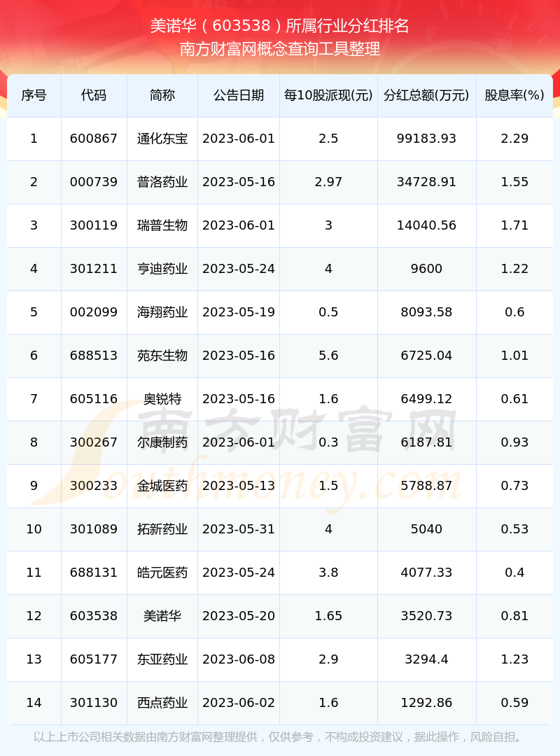Image resolution: width=560 pixels, height=756 pixels.
Task: Click dividend total 6725.04
Action: pyautogui.click(x=426, y=356)
